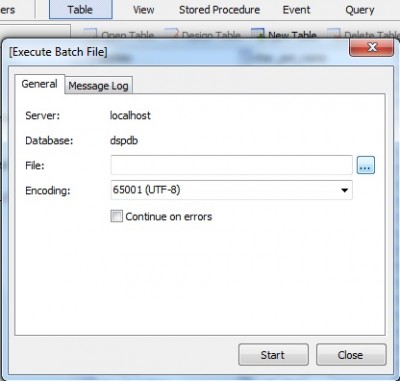Switch to the Message Log tab

click(98, 85)
